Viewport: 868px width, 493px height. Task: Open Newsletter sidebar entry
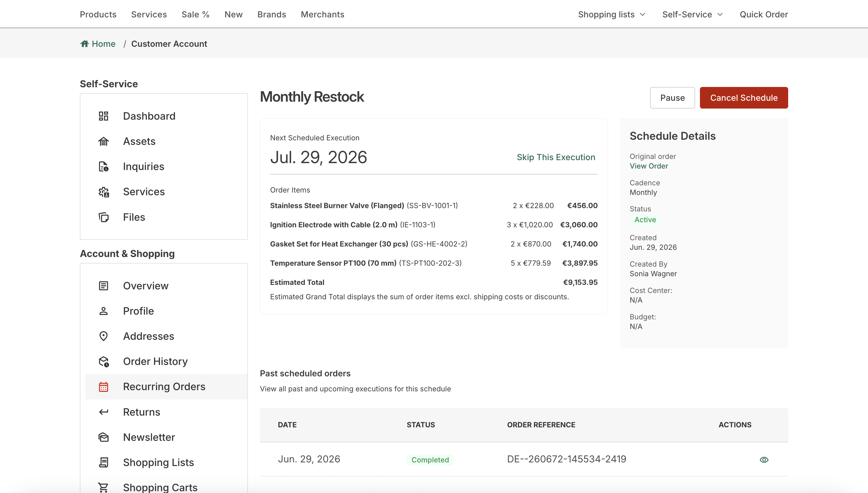[x=149, y=437]
